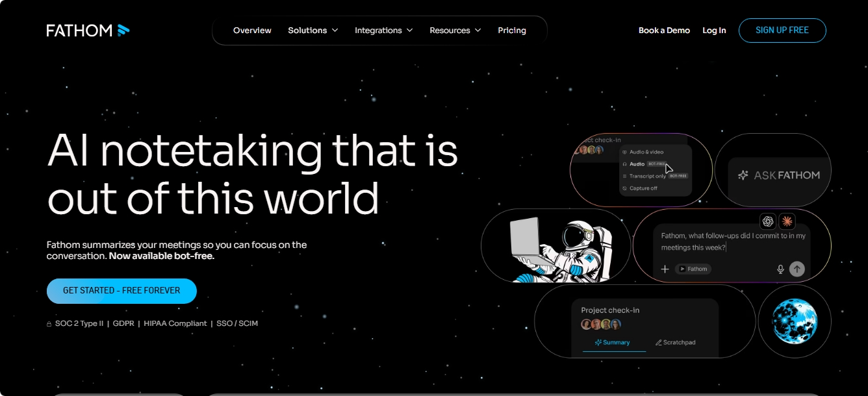Click the ASK FATHOM label
The width and height of the screenshot is (868, 396).
point(787,175)
